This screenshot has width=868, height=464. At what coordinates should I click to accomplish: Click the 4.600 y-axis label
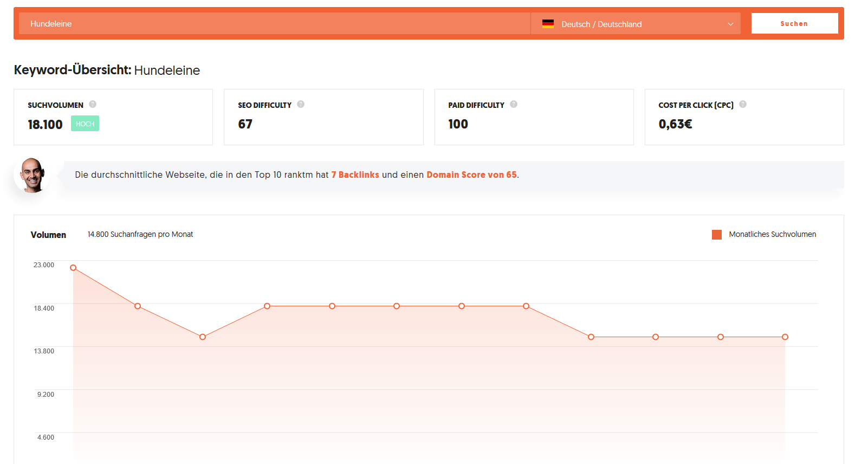click(46, 437)
